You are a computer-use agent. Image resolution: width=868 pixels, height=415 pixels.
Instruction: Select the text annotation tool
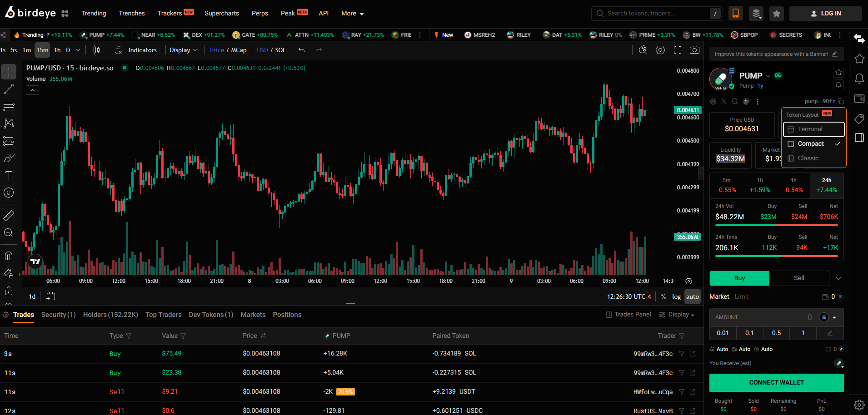(9, 175)
